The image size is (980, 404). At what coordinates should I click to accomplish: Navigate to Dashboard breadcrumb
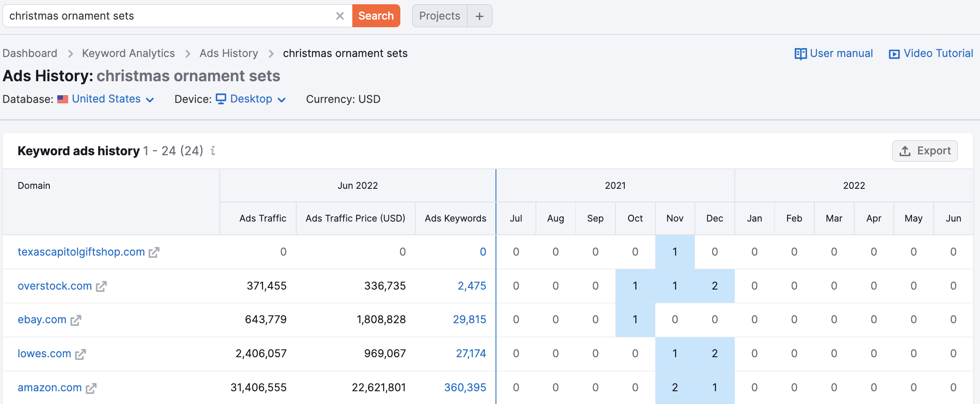point(30,53)
